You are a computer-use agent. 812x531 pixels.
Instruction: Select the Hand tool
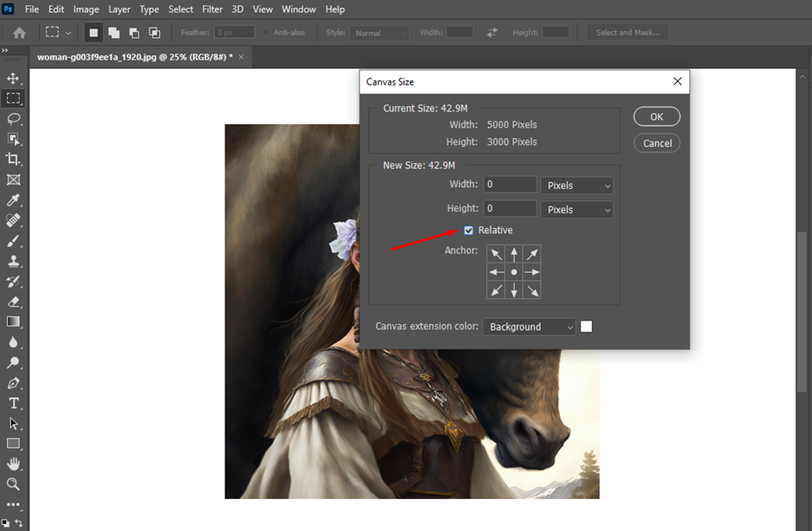click(13, 464)
